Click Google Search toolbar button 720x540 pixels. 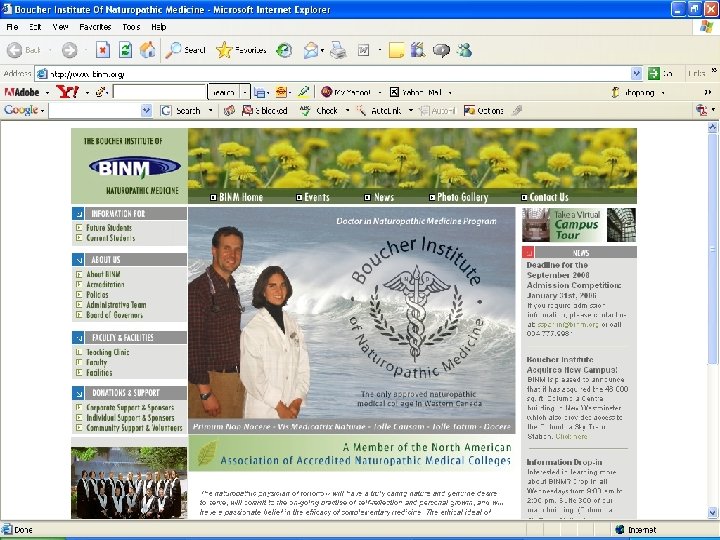coord(180,111)
